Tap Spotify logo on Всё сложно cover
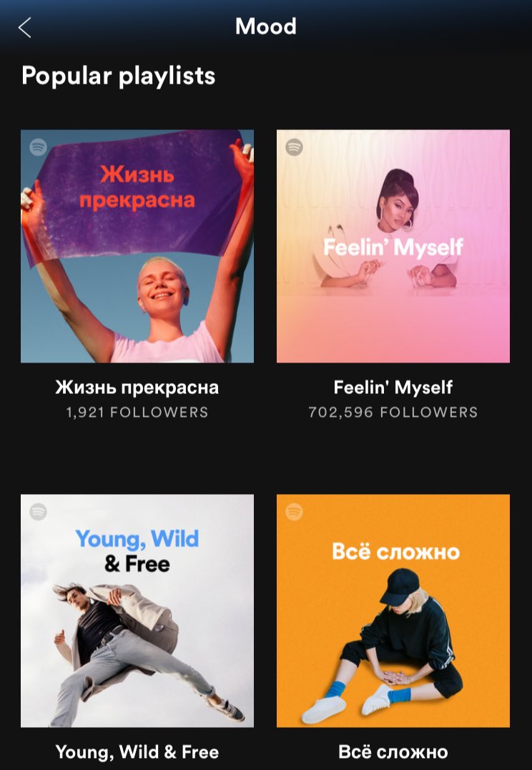This screenshot has width=532, height=770. pyautogui.click(x=295, y=512)
